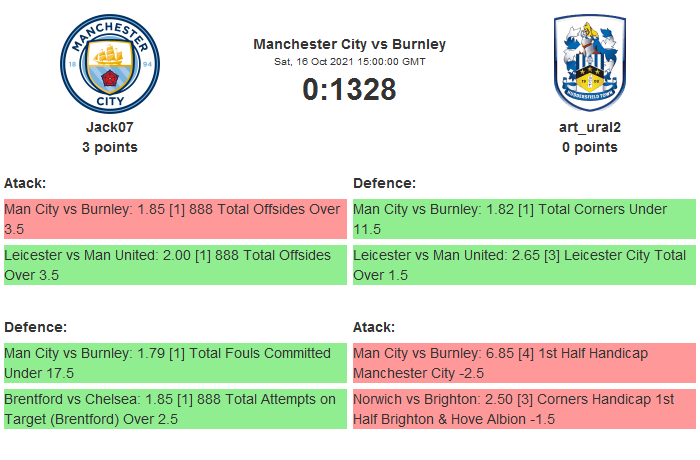Click the Huddersfield Town club crest
The width and height of the screenshot is (700, 460).
tap(589, 63)
